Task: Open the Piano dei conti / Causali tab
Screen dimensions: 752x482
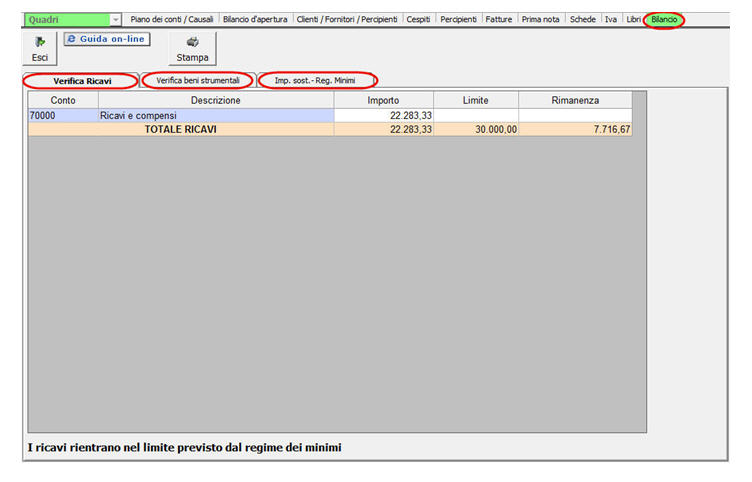Action: [172, 20]
